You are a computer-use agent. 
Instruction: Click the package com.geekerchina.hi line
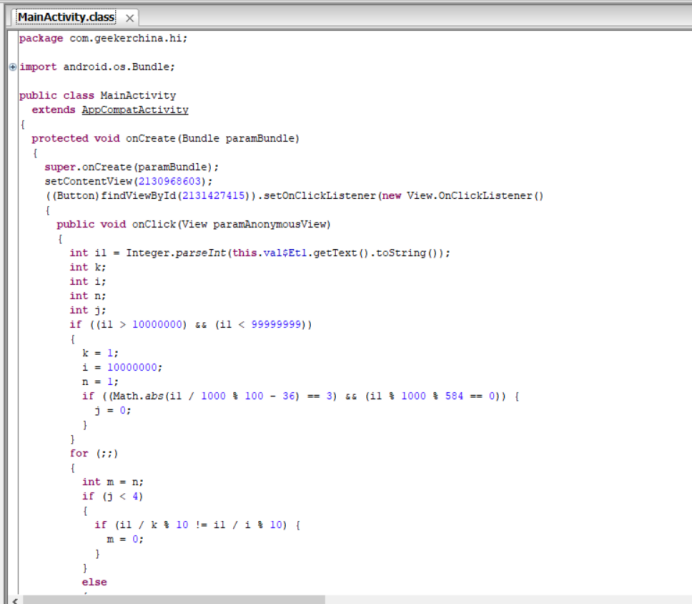click(x=103, y=38)
